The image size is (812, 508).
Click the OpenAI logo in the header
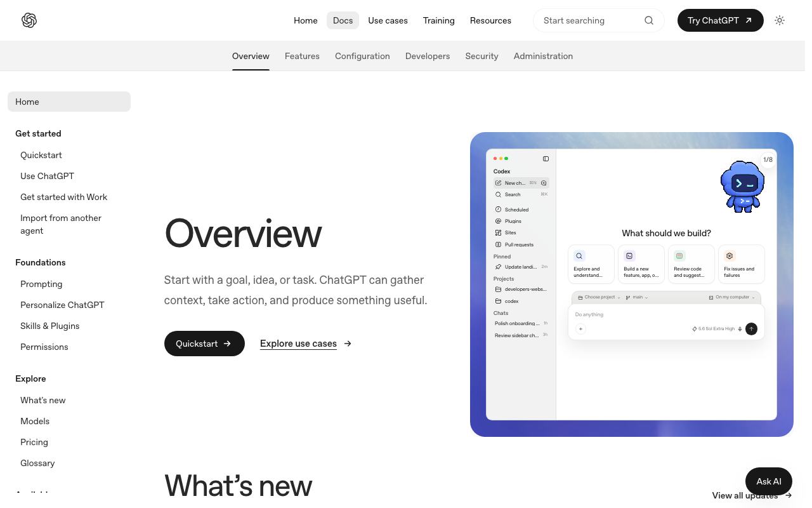29,20
